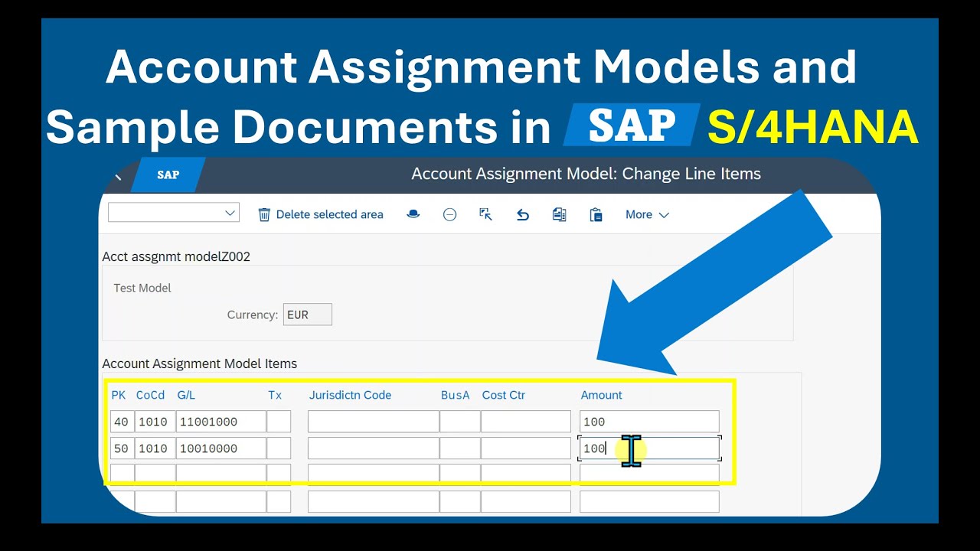The height and width of the screenshot is (551, 980).
Task: Click the CoCd field in the 11001000 row
Action: pyautogui.click(x=155, y=422)
